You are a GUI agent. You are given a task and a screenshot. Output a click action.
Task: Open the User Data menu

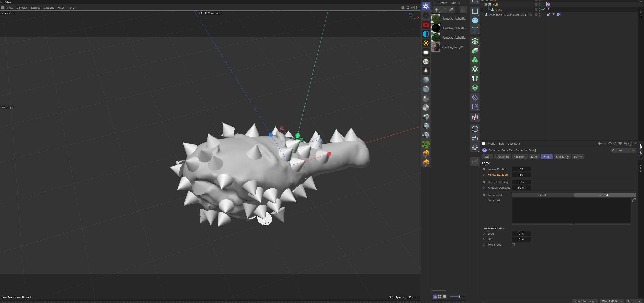point(514,144)
